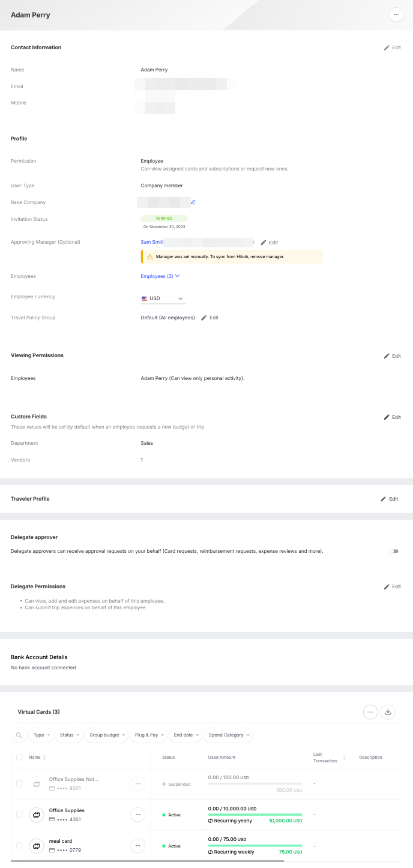Sort the table by the Name column
This screenshot has width=413, height=868.
click(37, 758)
